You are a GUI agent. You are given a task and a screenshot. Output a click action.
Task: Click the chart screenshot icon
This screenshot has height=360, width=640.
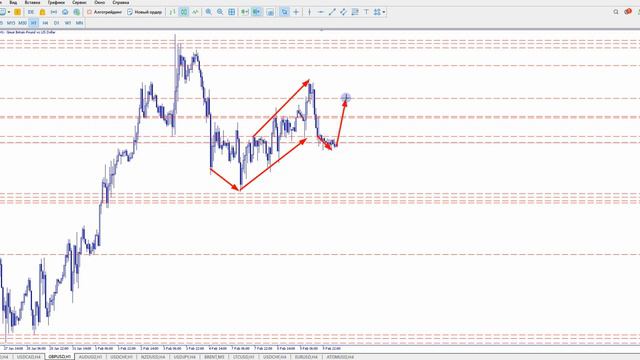[x=270, y=12]
